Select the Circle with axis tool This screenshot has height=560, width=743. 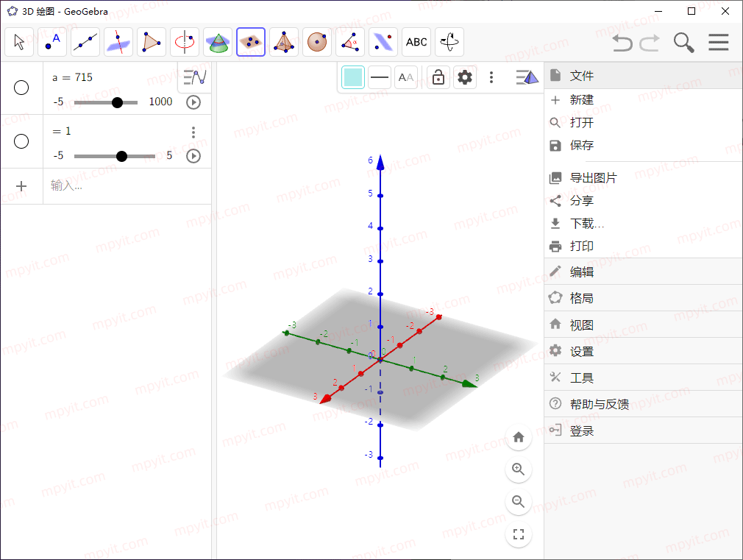pos(185,42)
